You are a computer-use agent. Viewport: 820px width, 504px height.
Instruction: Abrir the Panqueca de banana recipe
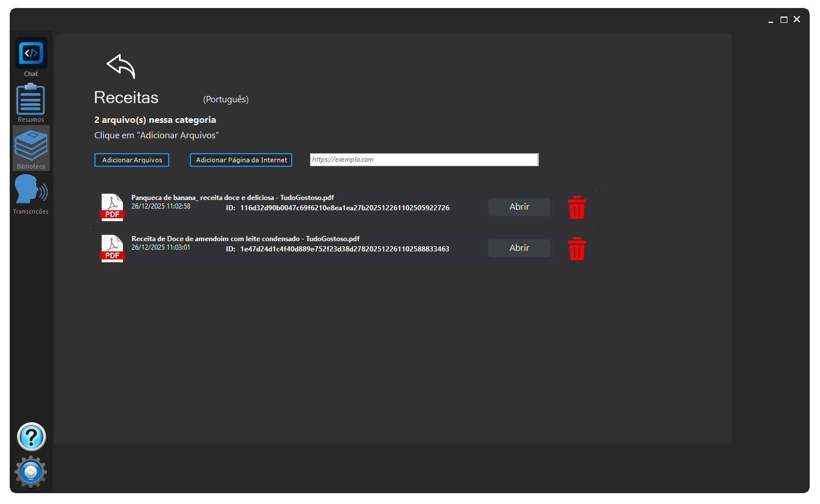(519, 207)
